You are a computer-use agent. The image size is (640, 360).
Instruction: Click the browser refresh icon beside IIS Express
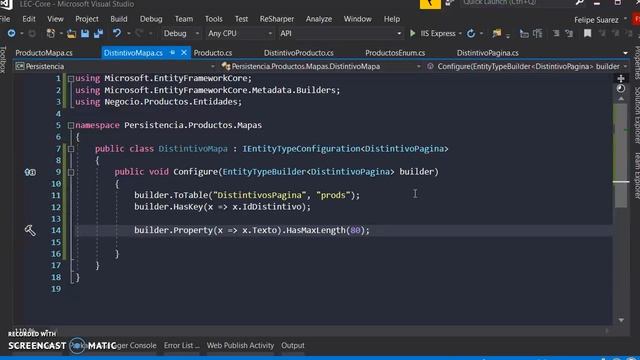[x=471, y=33]
